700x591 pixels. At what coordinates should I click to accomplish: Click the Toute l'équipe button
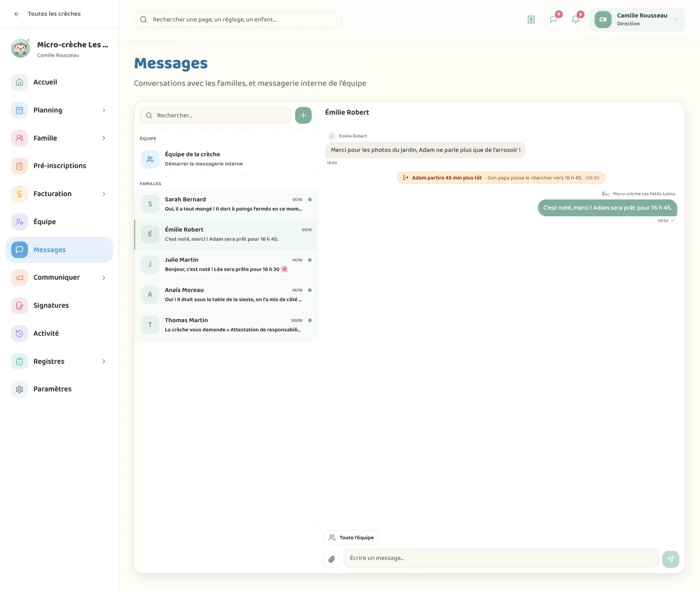tap(351, 538)
